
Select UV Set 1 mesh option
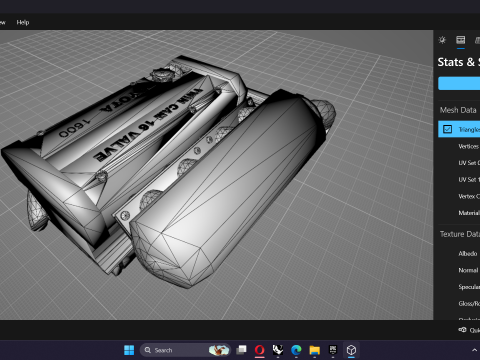coord(469,180)
